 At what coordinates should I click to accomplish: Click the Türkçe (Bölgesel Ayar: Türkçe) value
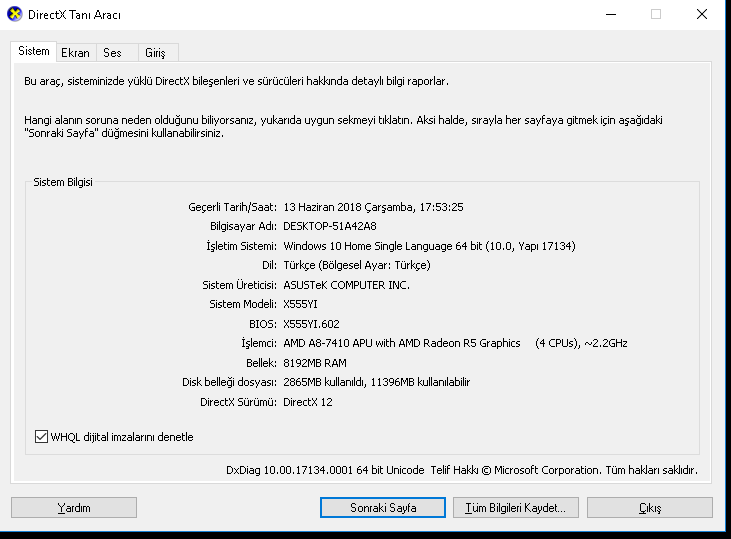[357, 265]
